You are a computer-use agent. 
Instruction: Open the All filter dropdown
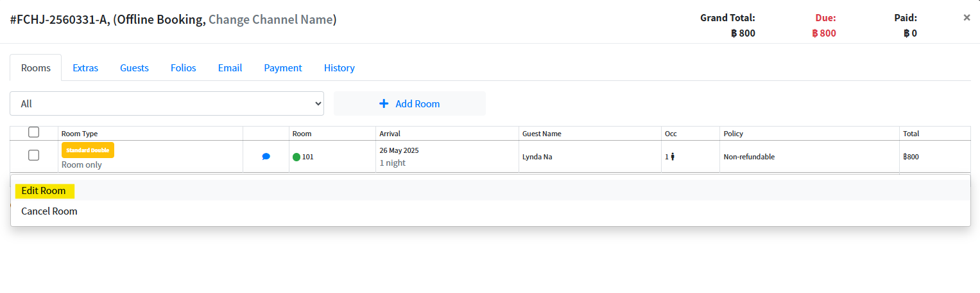[167, 103]
